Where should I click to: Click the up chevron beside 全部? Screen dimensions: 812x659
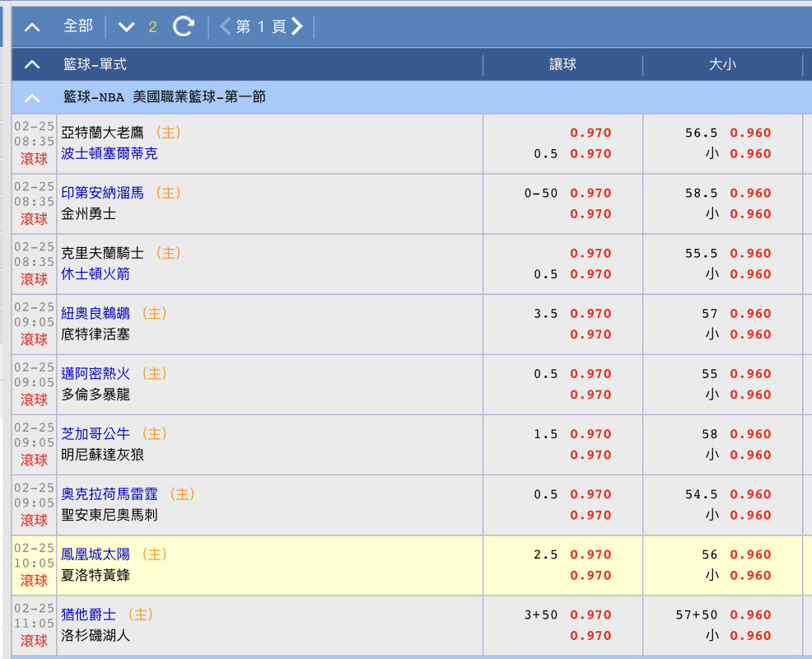click(x=32, y=27)
